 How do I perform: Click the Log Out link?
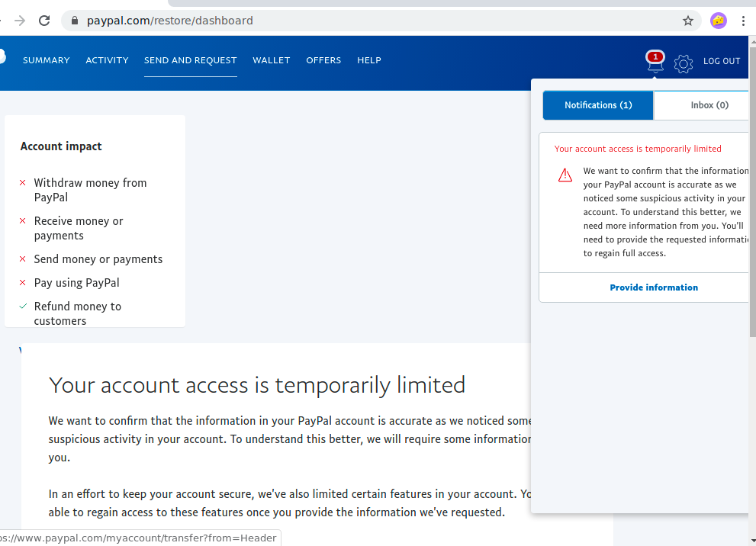[722, 61]
